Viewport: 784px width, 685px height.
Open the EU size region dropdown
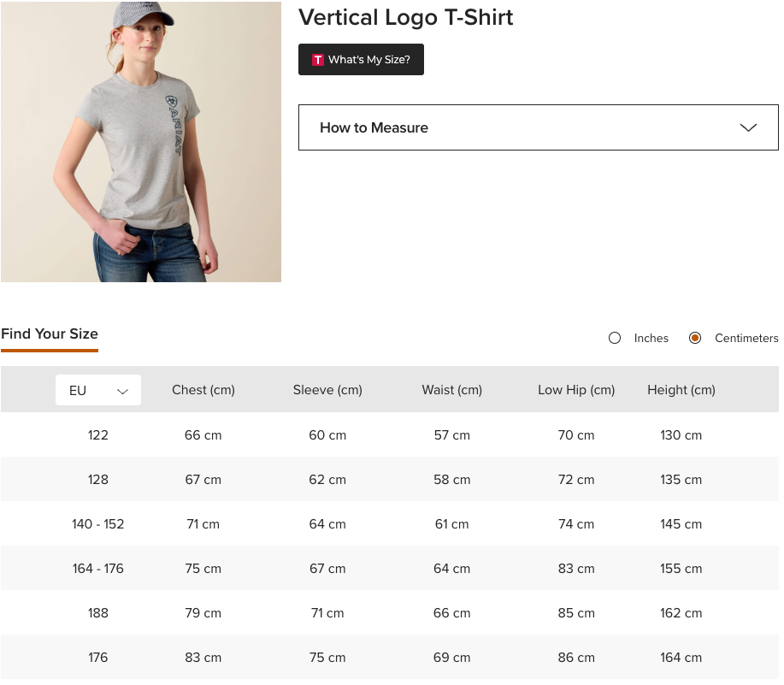(98, 390)
